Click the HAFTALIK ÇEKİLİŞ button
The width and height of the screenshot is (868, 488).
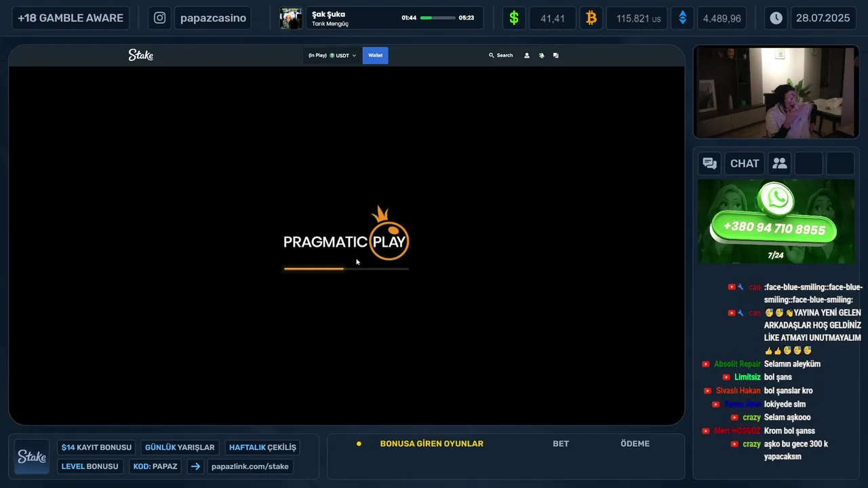[x=262, y=447]
